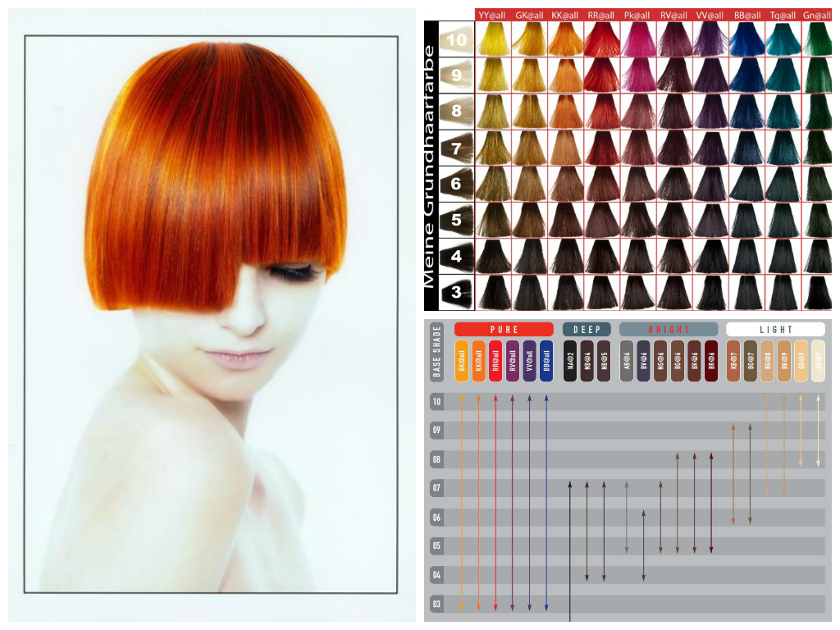Viewport: 840px width, 630px height.
Task: Click the black NA@2 shade pill
Action: tap(570, 361)
